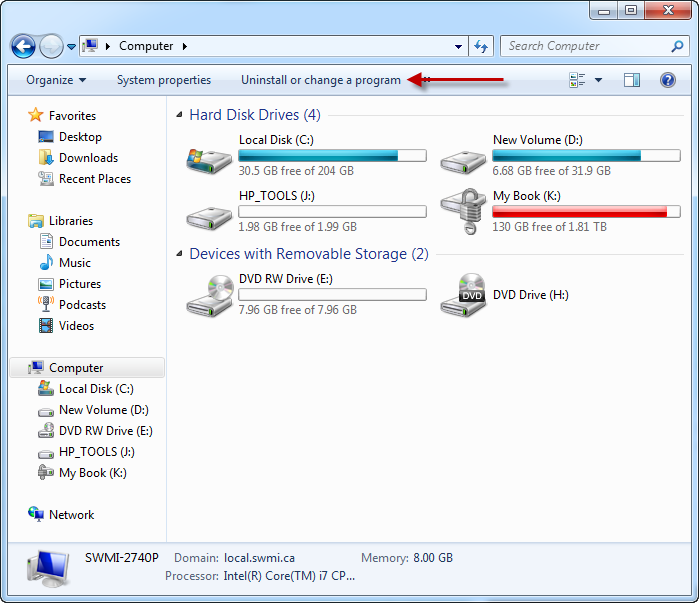This screenshot has height=603, width=699.
Task: Select the Local Disk (C:) drive icon
Action: point(209,157)
